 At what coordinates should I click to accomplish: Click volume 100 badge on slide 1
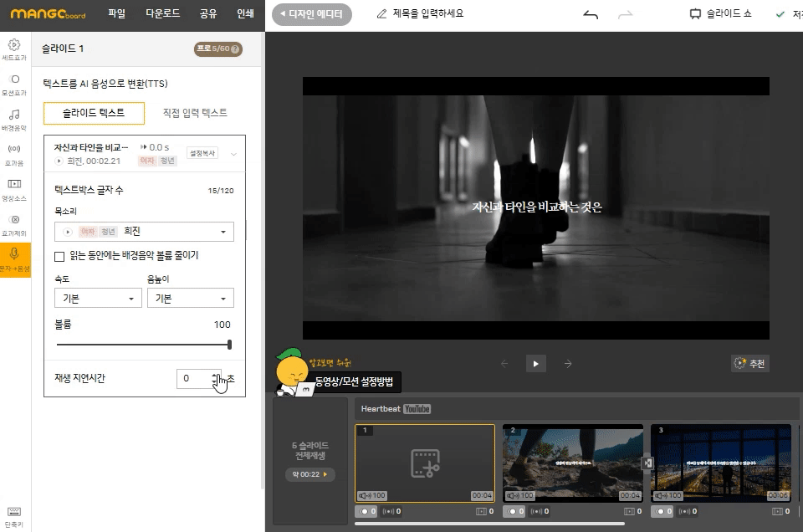372,495
